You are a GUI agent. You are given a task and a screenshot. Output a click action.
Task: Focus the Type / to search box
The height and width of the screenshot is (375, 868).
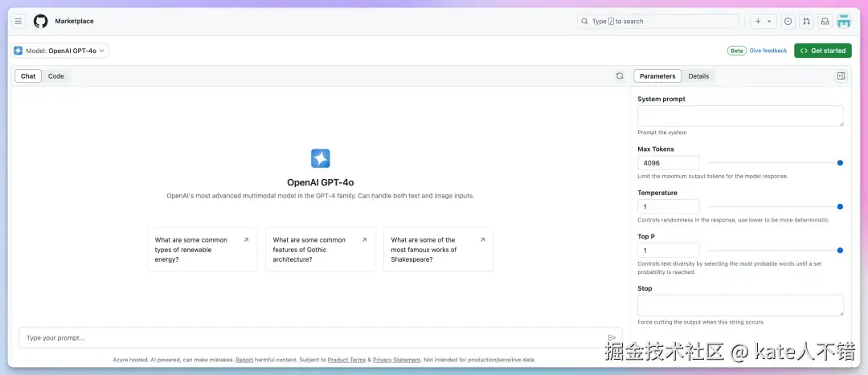coord(657,21)
